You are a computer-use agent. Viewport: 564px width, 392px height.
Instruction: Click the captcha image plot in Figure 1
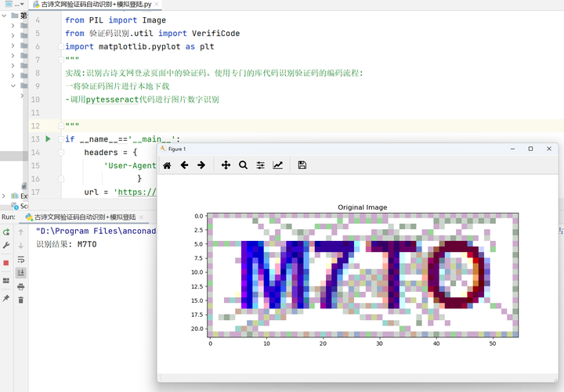click(363, 275)
